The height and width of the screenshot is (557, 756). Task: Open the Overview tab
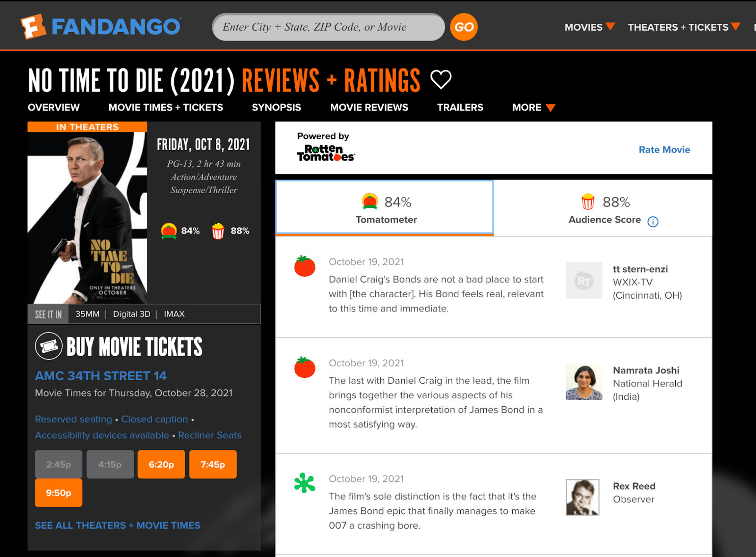click(54, 107)
